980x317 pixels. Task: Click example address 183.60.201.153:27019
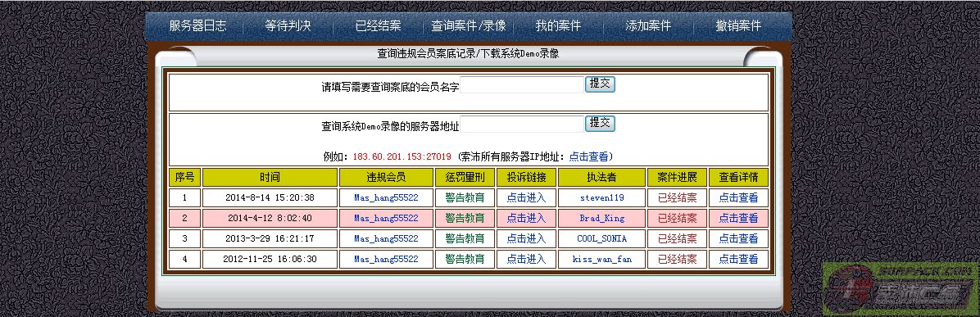402,156
